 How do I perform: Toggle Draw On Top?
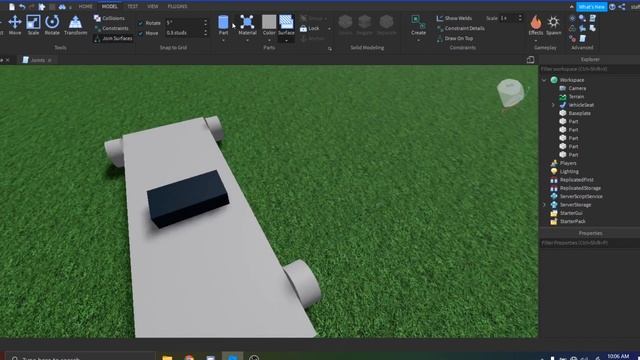454,38
